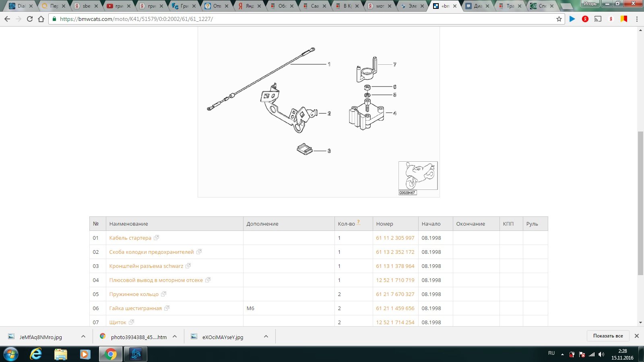
Task: Click the address bar URL field
Action: click(282, 19)
